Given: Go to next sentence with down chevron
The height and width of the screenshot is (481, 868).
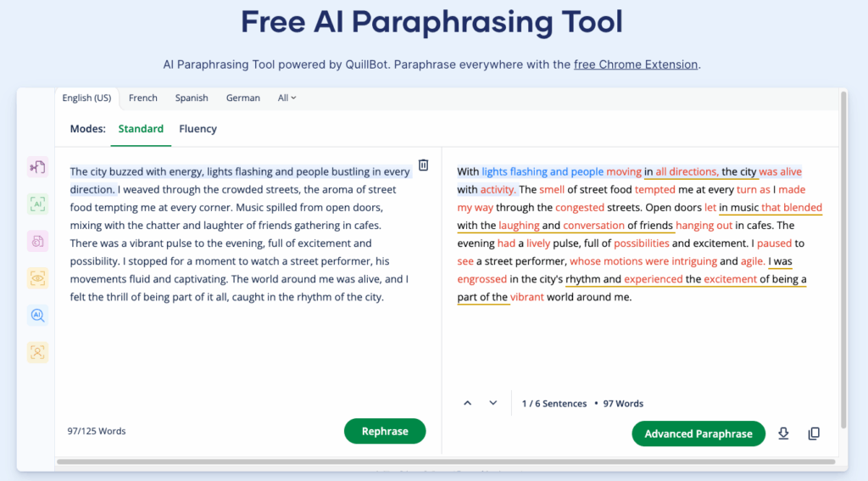Looking at the screenshot, I should 492,403.
